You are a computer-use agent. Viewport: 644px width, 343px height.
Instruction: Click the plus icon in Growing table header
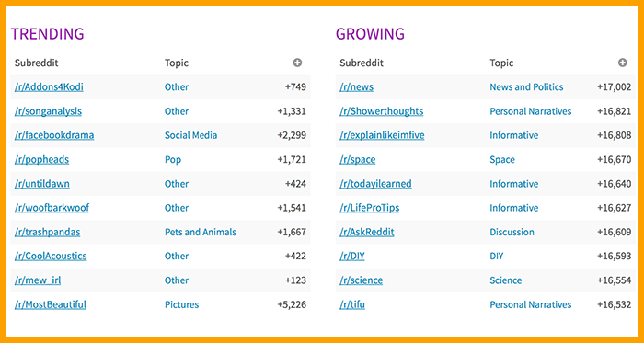click(x=623, y=63)
